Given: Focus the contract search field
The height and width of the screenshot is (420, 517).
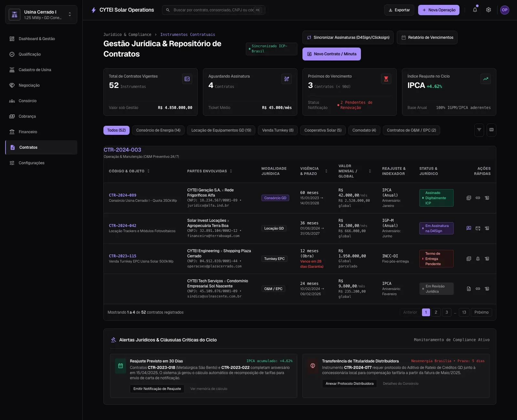Looking at the screenshot, I should coord(214,10).
